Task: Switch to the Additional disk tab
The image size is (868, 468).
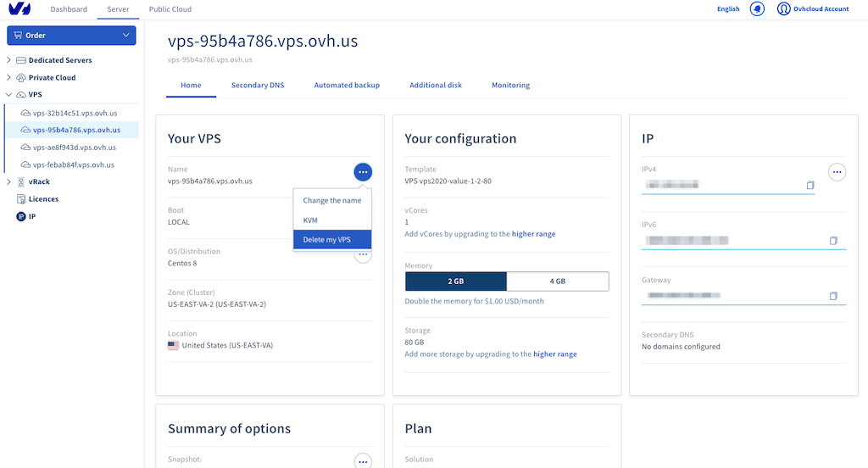Action: (x=436, y=86)
